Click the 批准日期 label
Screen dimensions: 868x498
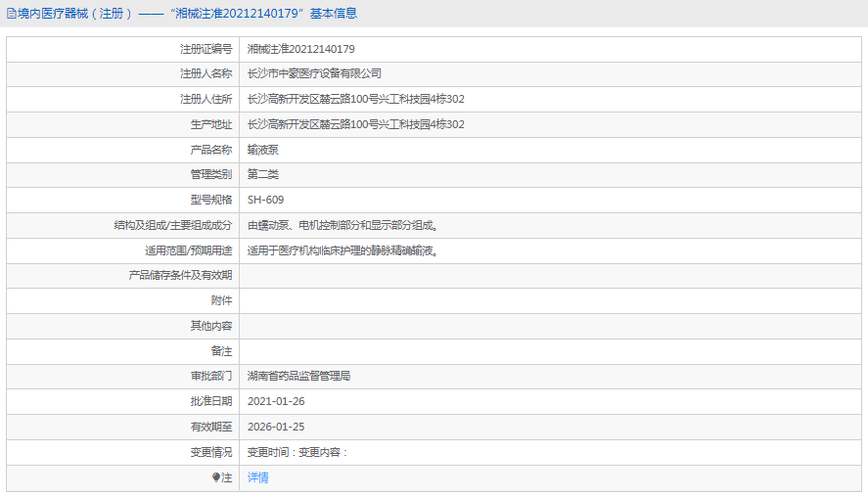[211, 401]
